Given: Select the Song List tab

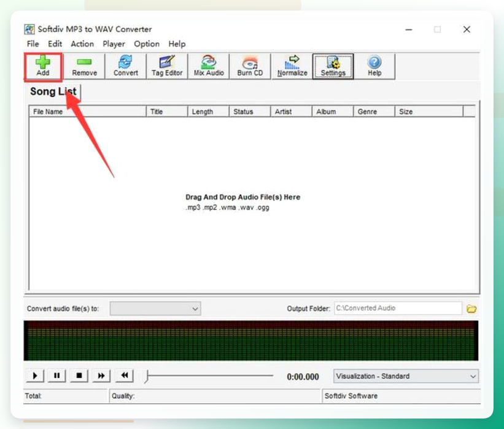Looking at the screenshot, I should pyautogui.click(x=53, y=91).
